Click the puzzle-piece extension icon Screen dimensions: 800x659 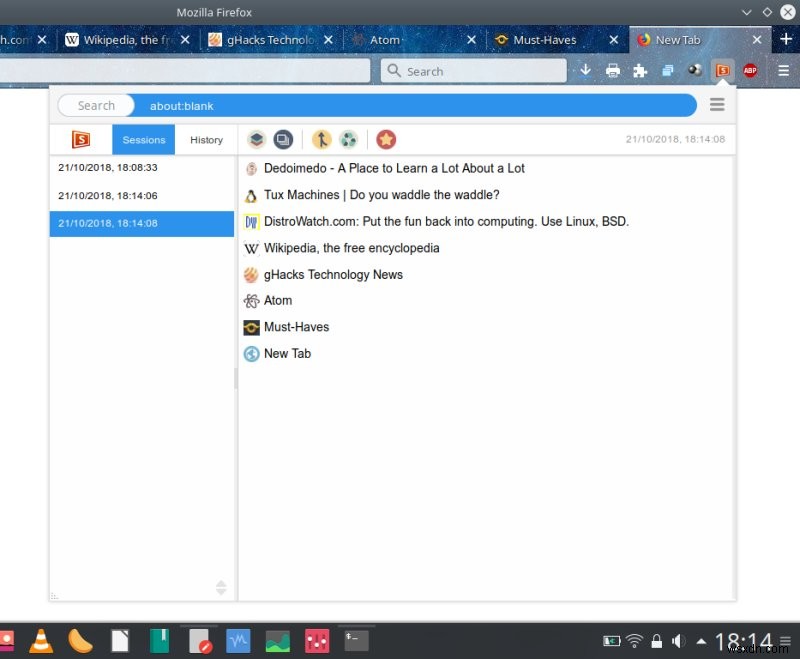[639, 70]
